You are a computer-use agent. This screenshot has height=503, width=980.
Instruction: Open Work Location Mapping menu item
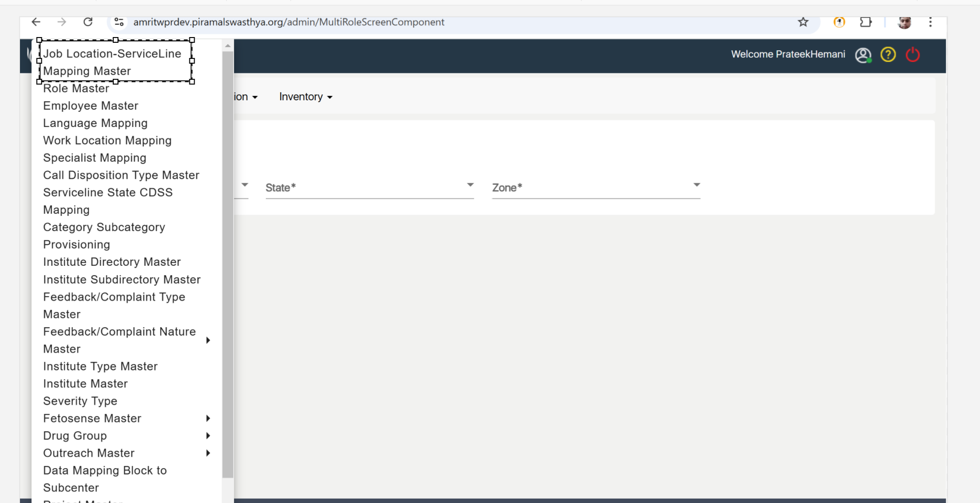[x=107, y=141]
